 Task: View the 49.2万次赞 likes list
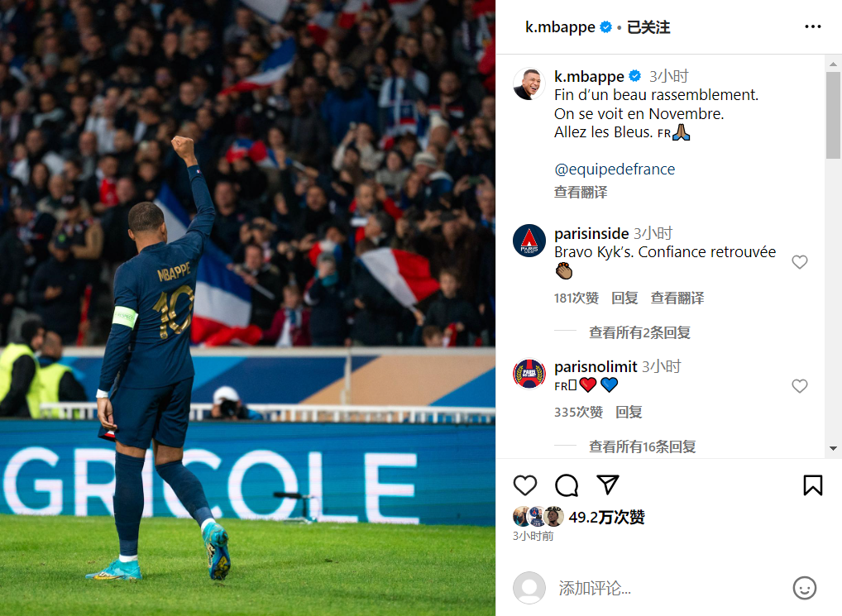[606, 518]
